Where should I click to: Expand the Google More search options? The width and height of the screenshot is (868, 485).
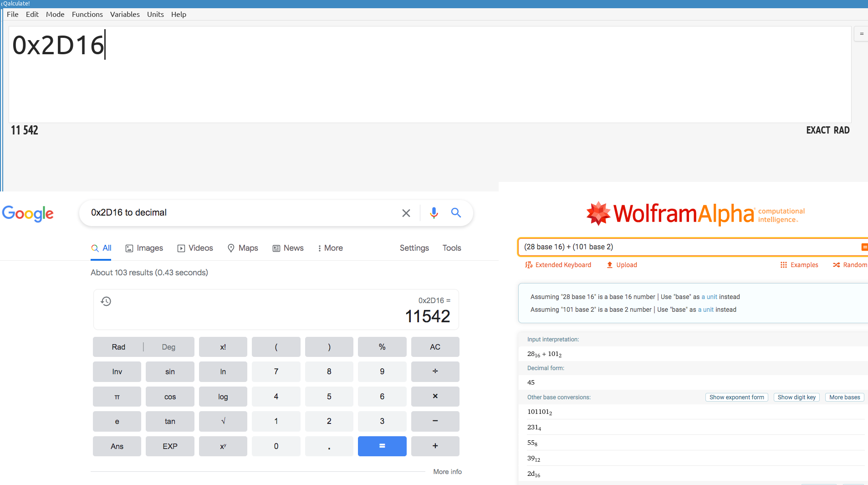[x=330, y=248]
